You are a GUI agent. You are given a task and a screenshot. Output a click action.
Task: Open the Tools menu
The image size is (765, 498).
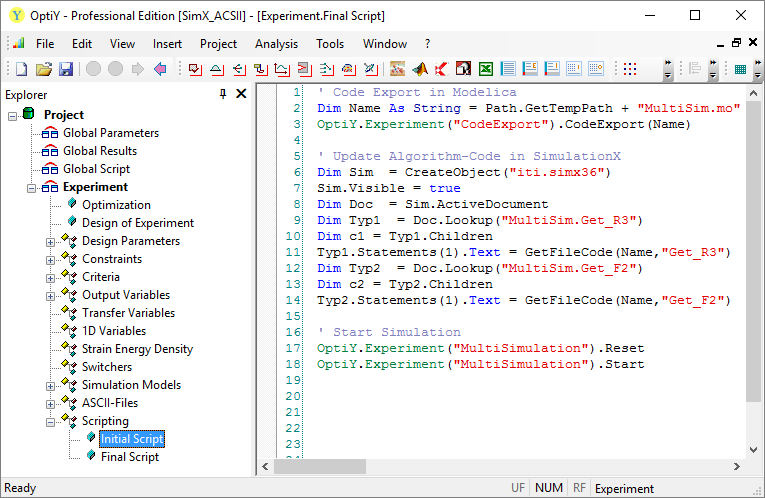pos(330,44)
